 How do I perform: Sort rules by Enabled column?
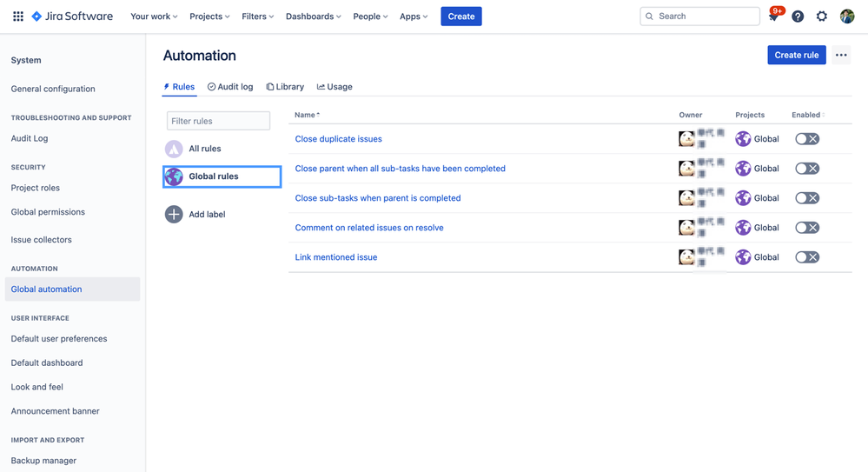click(808, 115)
